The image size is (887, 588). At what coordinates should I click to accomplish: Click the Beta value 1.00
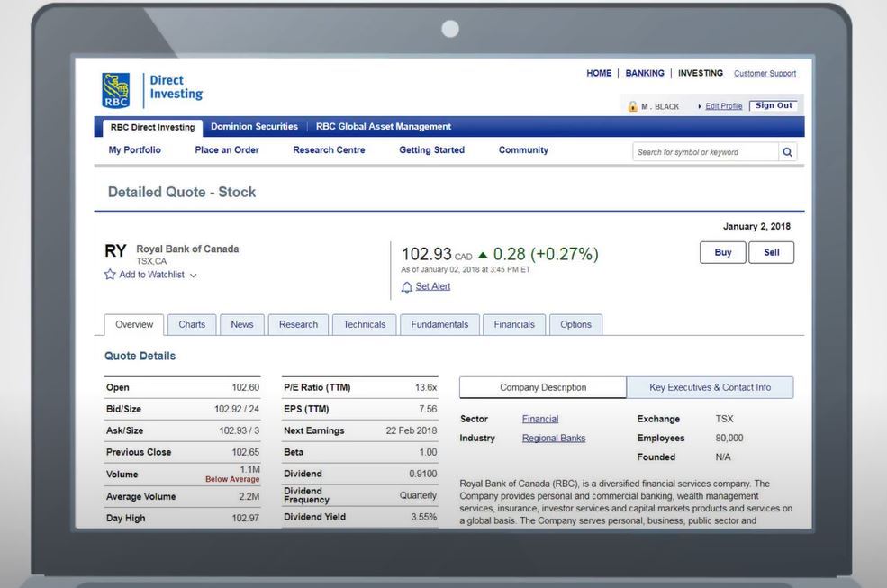[x=429, y=452]
